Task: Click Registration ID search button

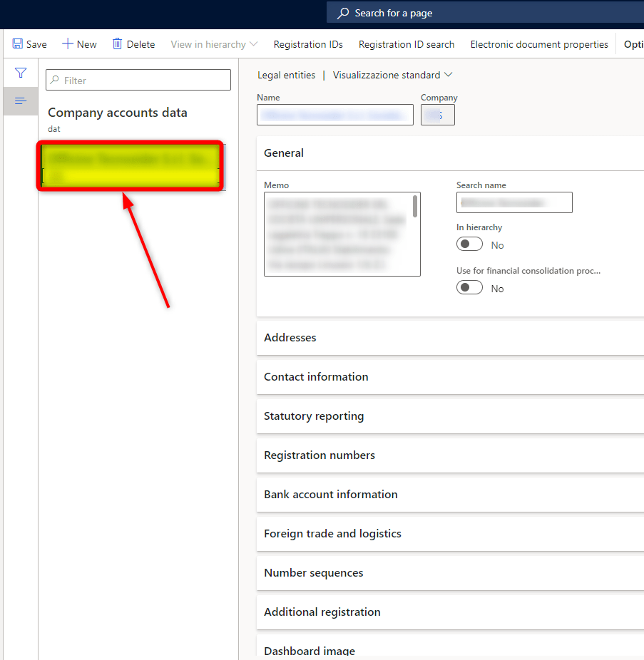Action: pyautogui.click(x=407, y=44)
